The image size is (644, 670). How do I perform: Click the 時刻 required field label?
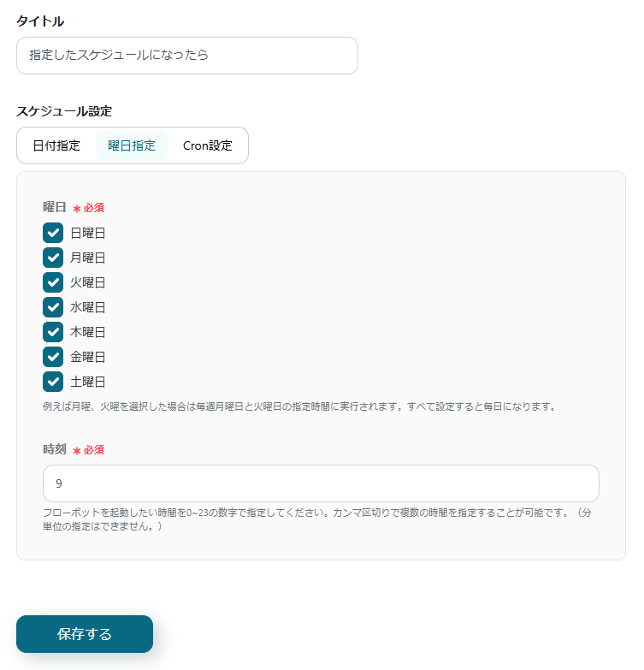tap(74, 449)
